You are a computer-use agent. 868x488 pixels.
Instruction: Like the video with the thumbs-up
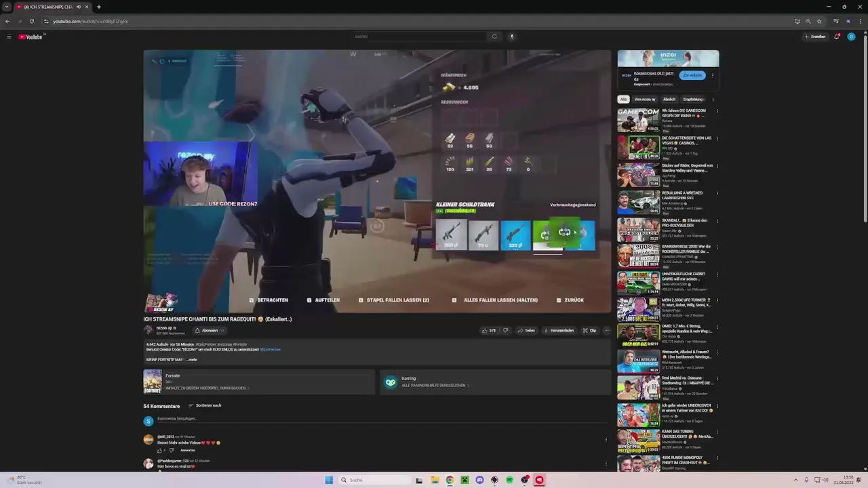[x=488, y=331]
